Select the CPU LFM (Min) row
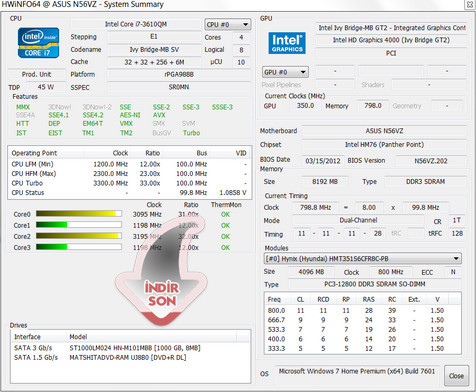476x392 pixels. [x=129, y=164]
